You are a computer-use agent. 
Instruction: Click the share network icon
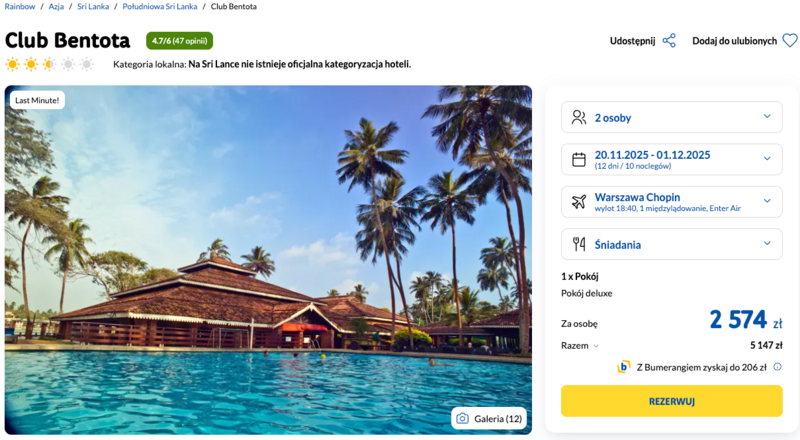[x=669, y=41]
